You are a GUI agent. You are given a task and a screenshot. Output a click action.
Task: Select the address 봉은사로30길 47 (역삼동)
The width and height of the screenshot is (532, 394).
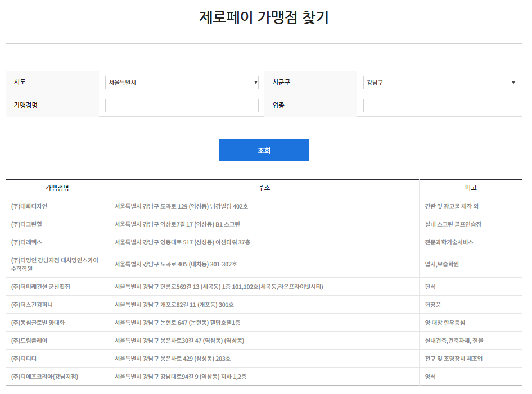179,341
